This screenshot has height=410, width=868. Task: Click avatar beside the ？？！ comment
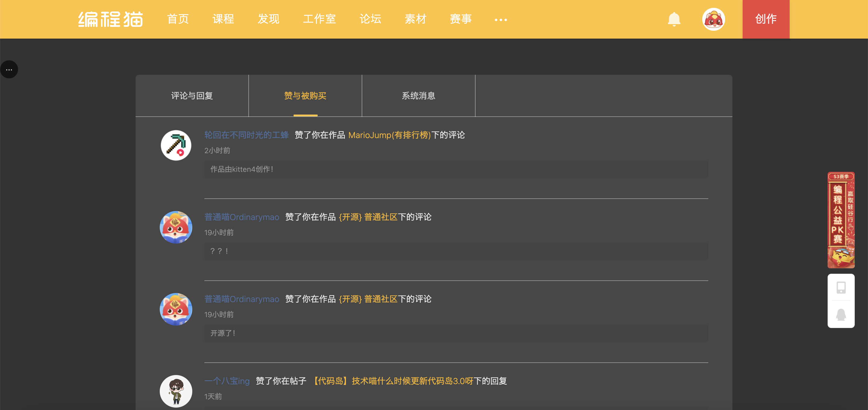176,227
